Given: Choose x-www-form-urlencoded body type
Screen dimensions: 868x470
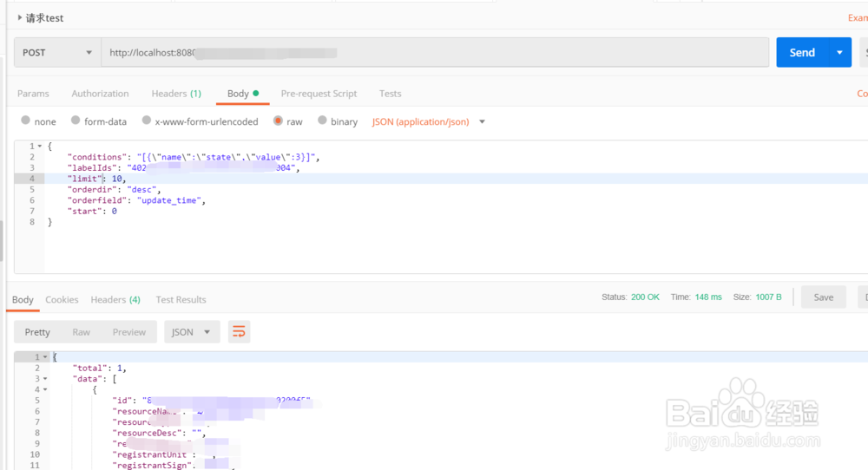Looking at the screenshot, I should click(147, 121).
